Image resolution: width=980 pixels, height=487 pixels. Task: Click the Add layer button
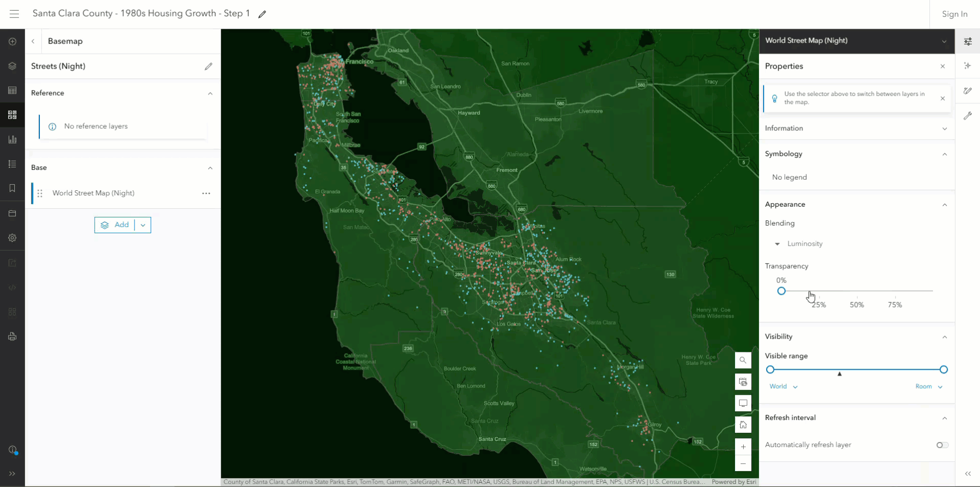[115, 225]
